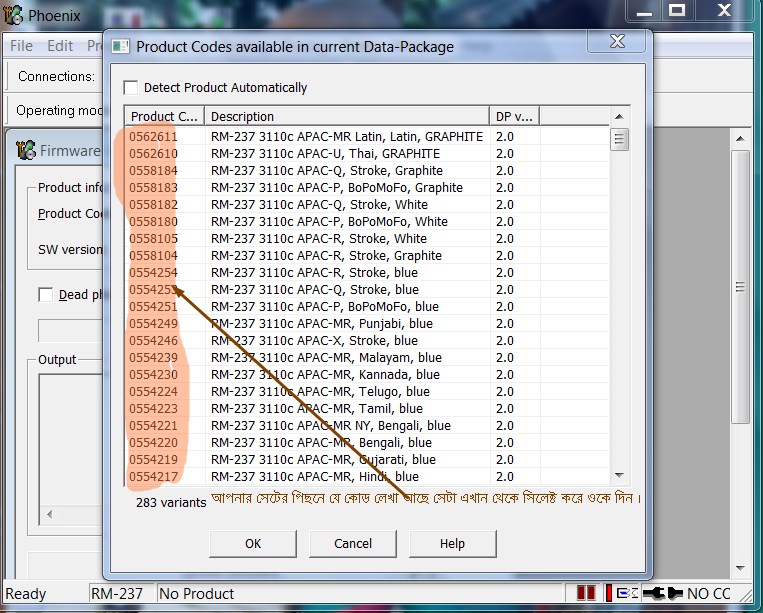Click cable plug icon in status bar

[662, 594]
